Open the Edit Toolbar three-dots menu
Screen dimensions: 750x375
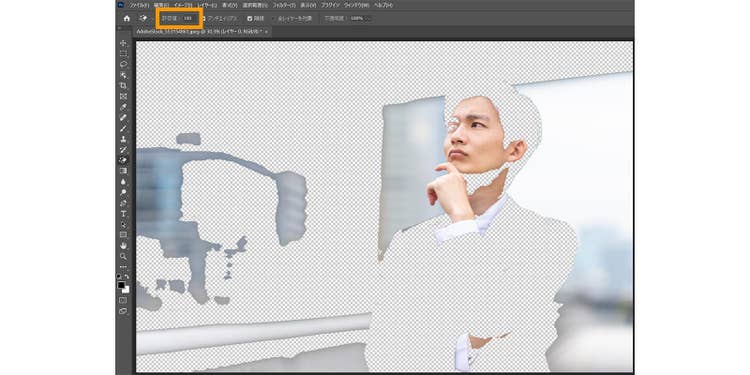click(123, 266)
